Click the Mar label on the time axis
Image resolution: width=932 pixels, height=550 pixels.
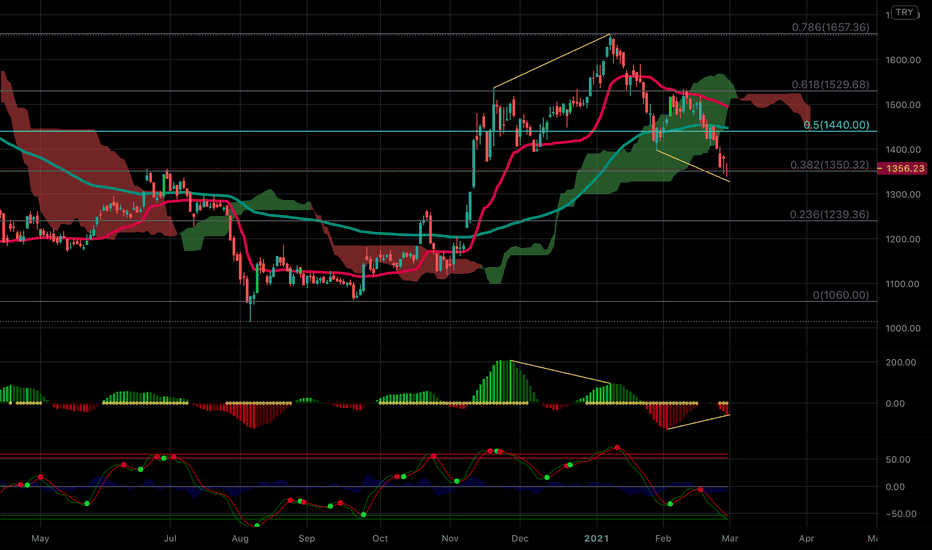click(730, 539)
